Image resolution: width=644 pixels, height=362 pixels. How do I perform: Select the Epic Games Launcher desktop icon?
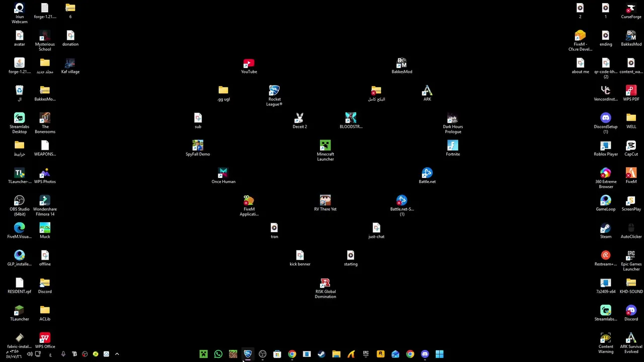coord(631,261)
